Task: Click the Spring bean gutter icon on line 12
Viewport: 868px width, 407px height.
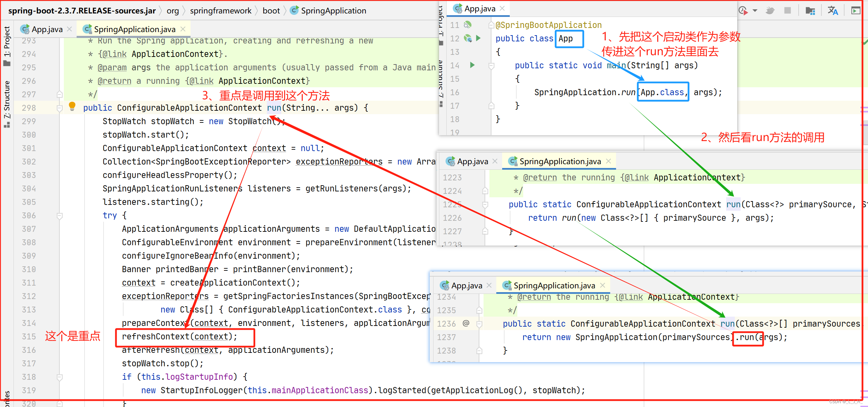Action: pos(467,38)
